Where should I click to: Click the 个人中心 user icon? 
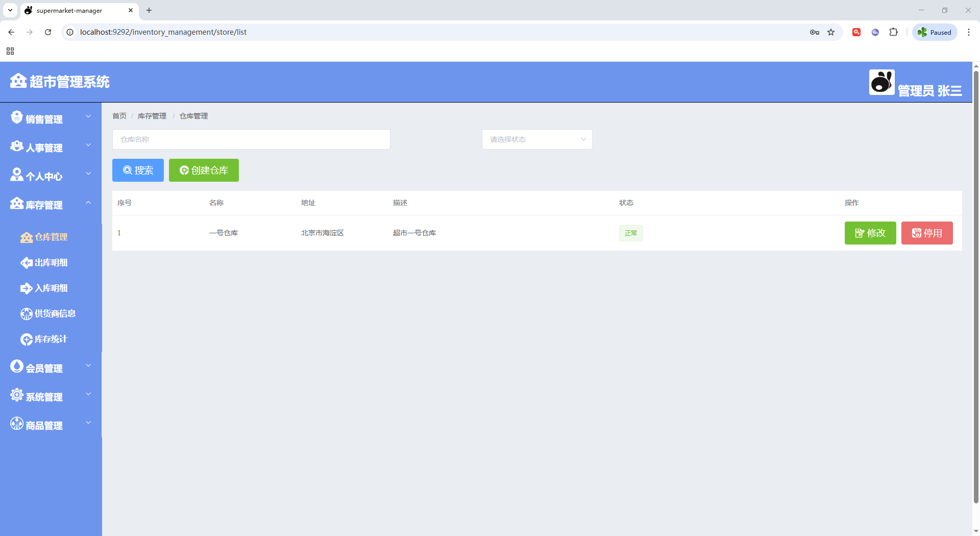coord(17,175)
